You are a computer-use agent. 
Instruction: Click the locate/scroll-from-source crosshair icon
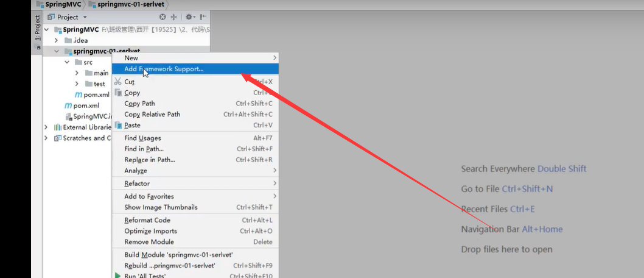(x=163, y=17)
